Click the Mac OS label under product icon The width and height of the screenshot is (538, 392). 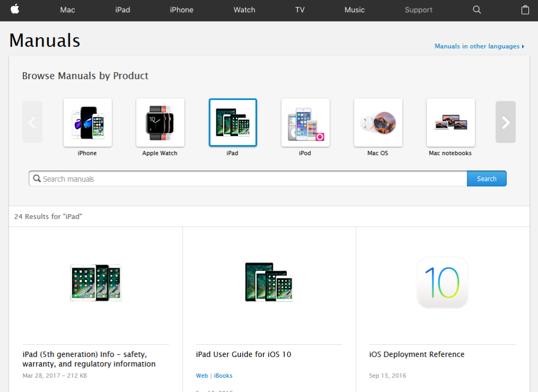tap(378, 153)
